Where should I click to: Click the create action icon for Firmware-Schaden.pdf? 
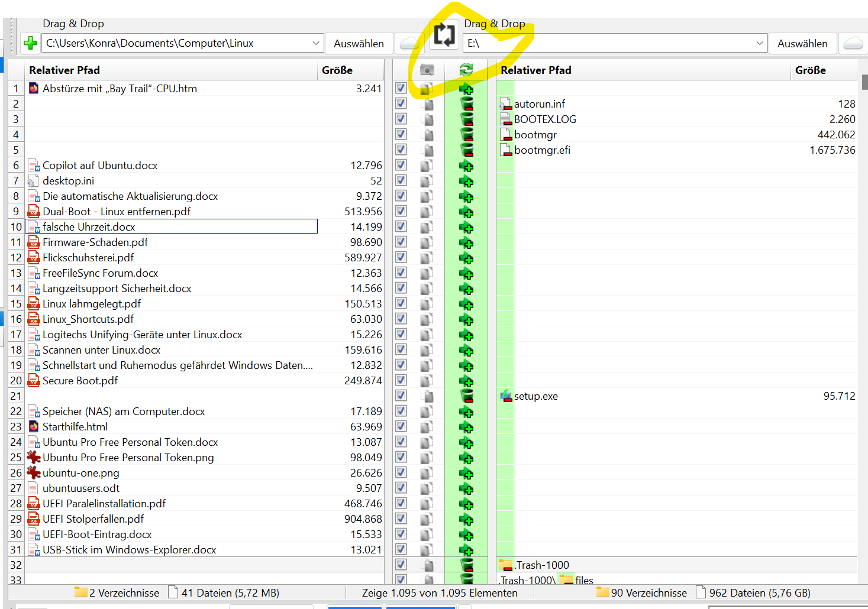coord(466,242)
